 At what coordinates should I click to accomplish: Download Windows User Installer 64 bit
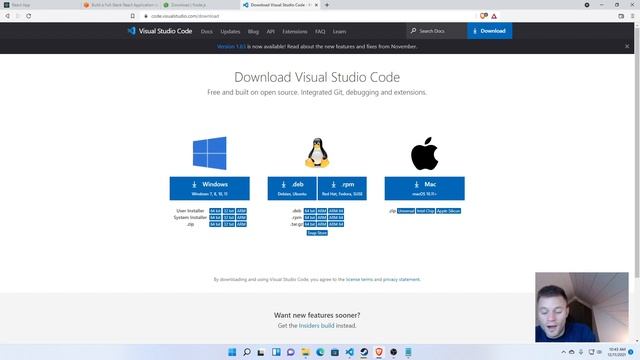point(215,211)
